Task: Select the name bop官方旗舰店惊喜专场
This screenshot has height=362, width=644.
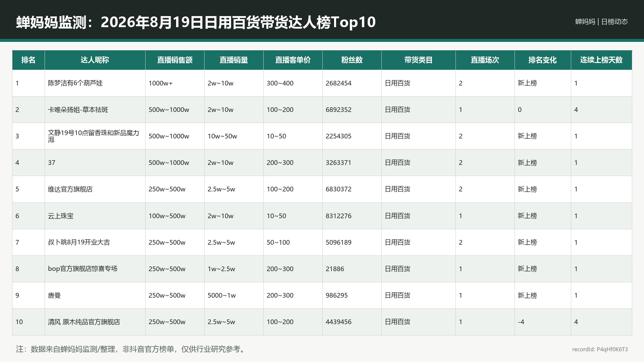Action: pos(83,269)
